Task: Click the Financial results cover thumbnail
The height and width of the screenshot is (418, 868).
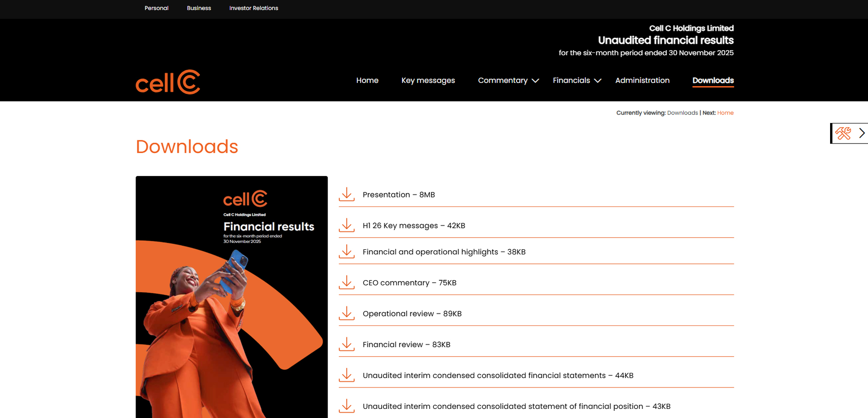Action: point(231,297)
